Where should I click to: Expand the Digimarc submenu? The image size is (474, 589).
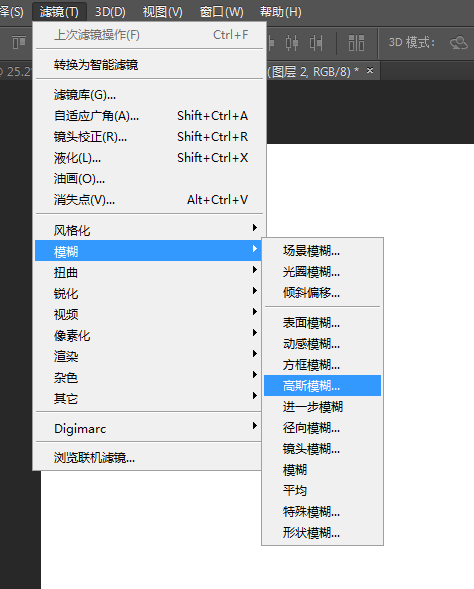149,428
